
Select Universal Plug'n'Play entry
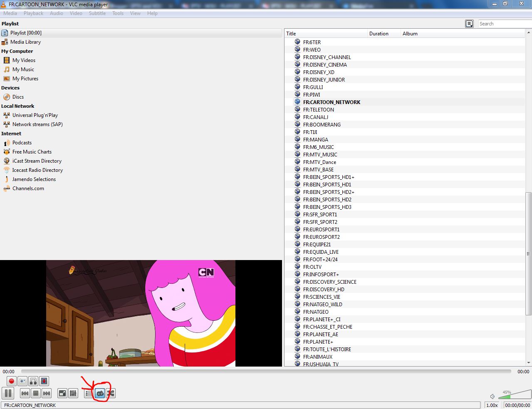[x=35, y=115]
